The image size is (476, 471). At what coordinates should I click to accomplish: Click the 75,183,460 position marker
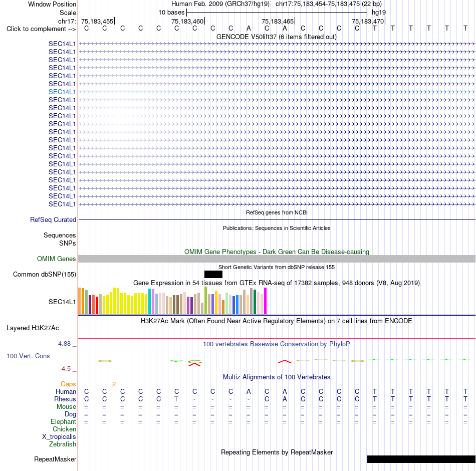tap(187, 21)
